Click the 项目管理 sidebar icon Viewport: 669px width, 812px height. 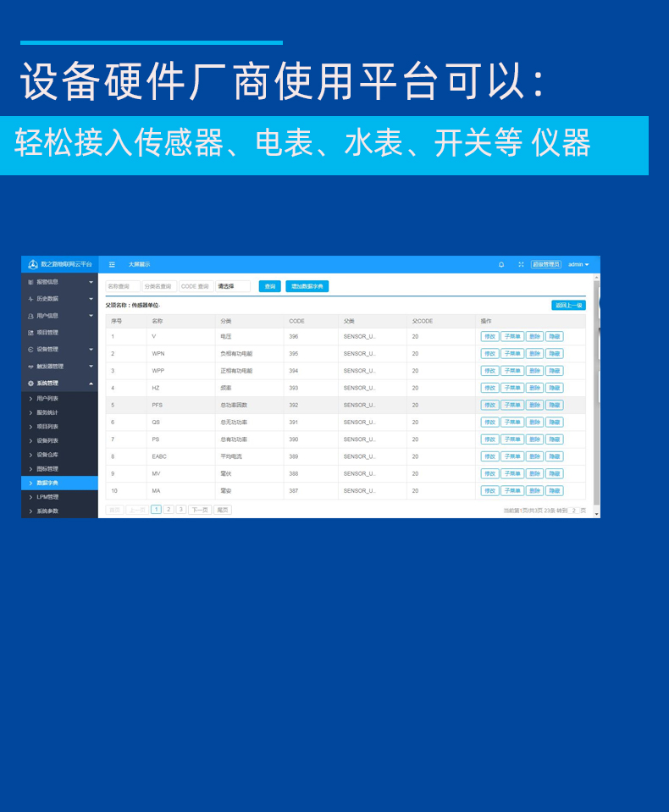(30, 333)
